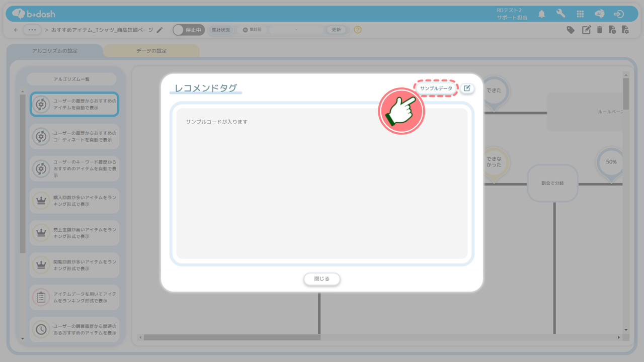
Task: Select 閲覧回数が多いアイテムをランキング形式で表示
Action: point(74,265)
